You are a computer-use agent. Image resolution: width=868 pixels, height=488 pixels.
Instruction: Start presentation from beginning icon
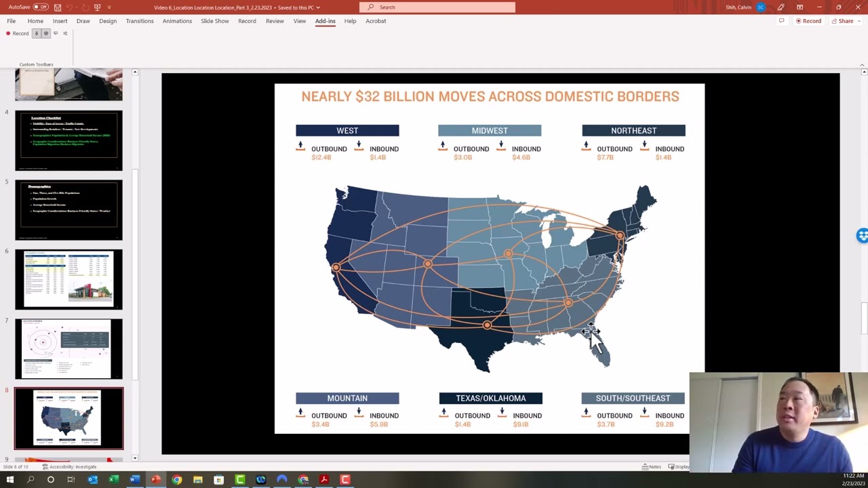click(98, 7)
